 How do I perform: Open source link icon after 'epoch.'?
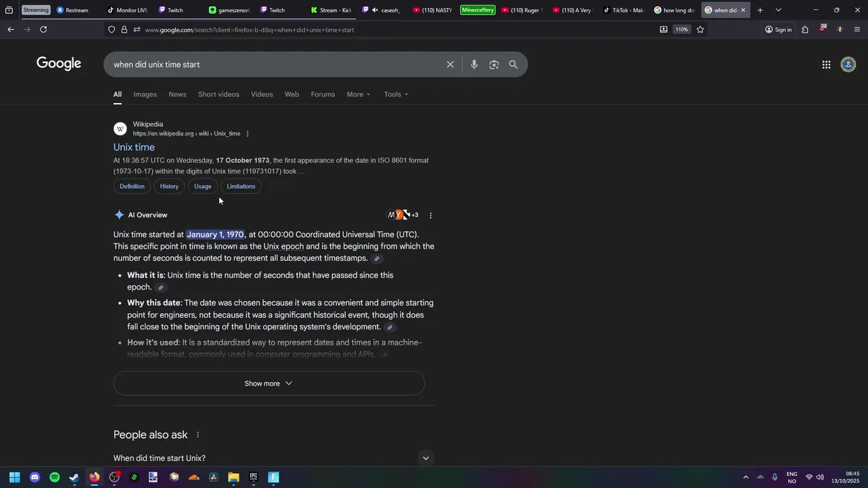[161, 287]
